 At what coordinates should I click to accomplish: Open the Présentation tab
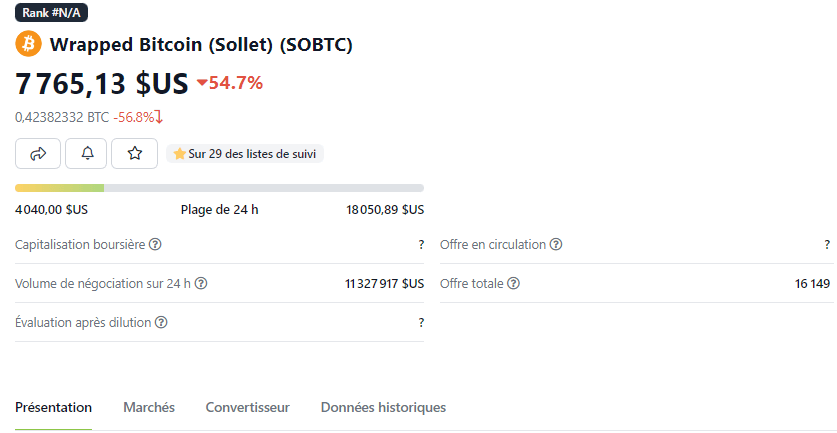(54, 407)
